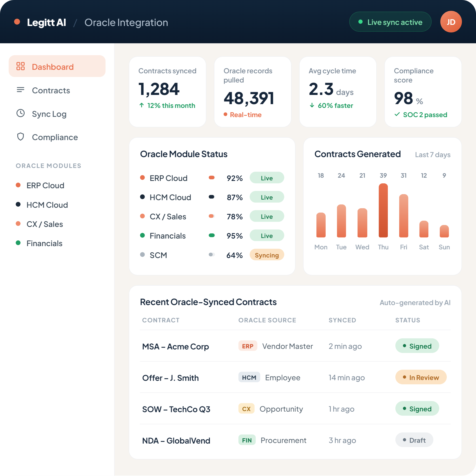This screenshot has width=476, height=476.
Task: Open the Dashboard grid icon
Action: (21, 66)
